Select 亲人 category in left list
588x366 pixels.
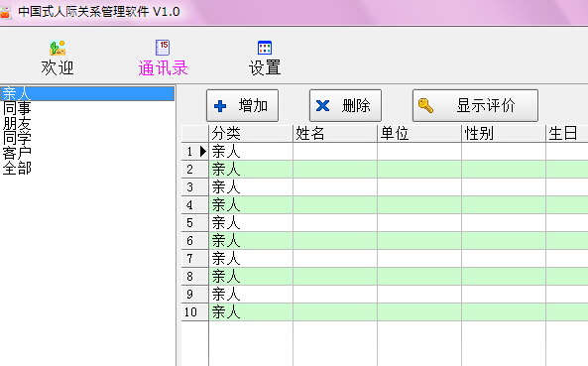pyautogui.click(x=87, y=93)
